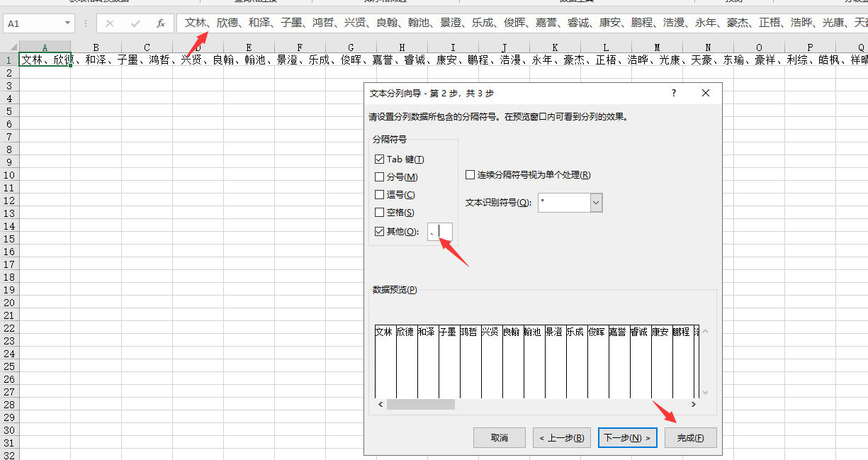Select cell A1 in the worksheet
The width and height of the screenshot is (868, 460).
click(x=45, y=60)
